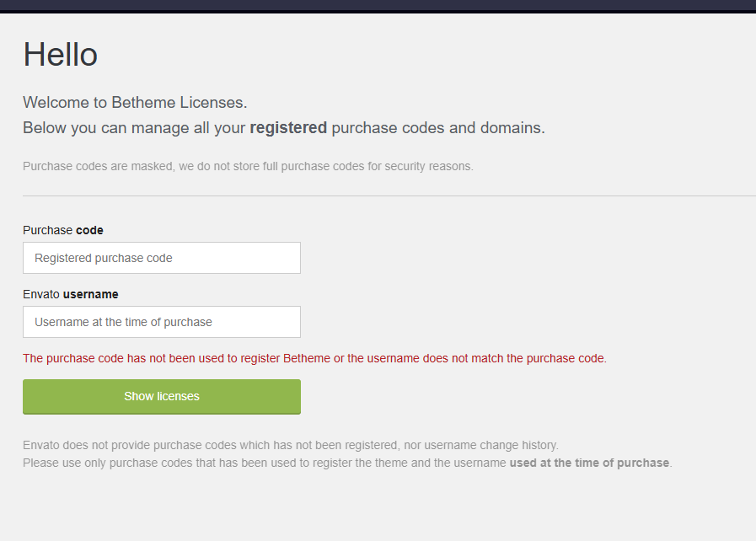The height and width of the screenshot is (541, 756).
Task: Click the dark header bar at the top
Action: click(x=378, y=5)
